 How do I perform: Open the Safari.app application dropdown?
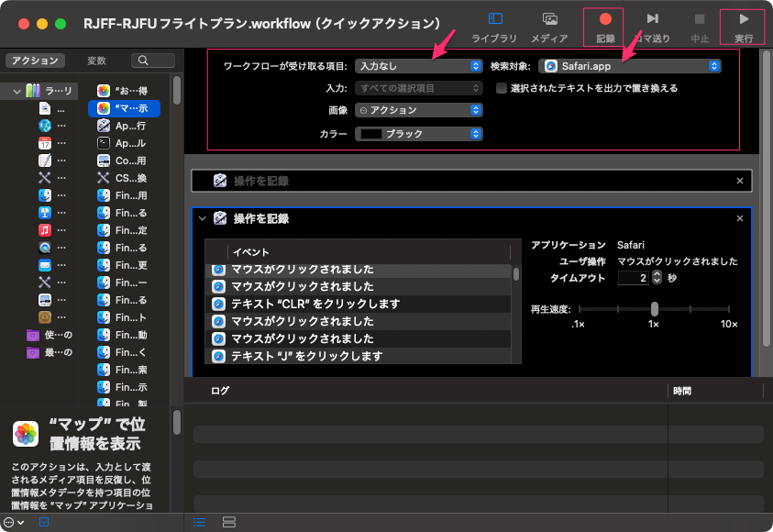point(629,66)
